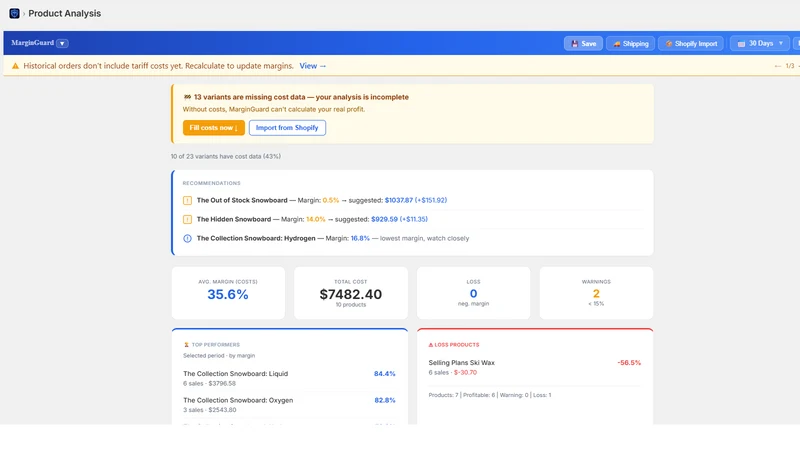Screen dimensions: 800x450
Task: Click suggested price $929.59
Action: [384, 219]
